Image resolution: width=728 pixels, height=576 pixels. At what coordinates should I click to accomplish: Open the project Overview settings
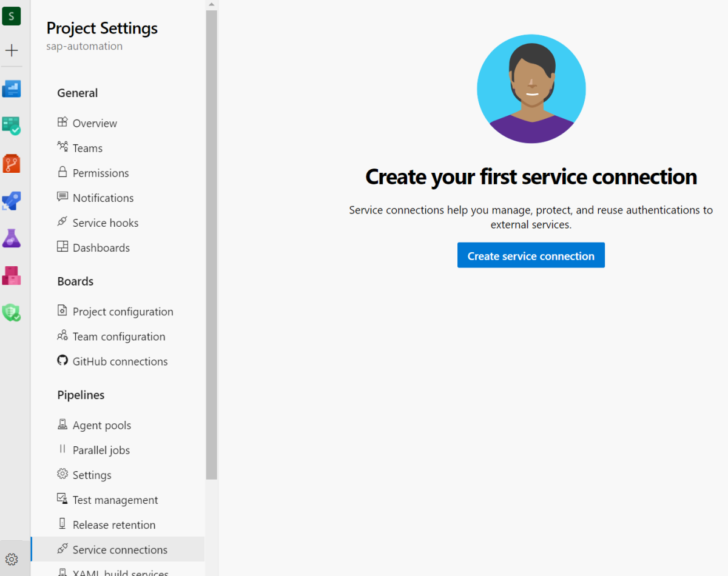coord(95,123)
